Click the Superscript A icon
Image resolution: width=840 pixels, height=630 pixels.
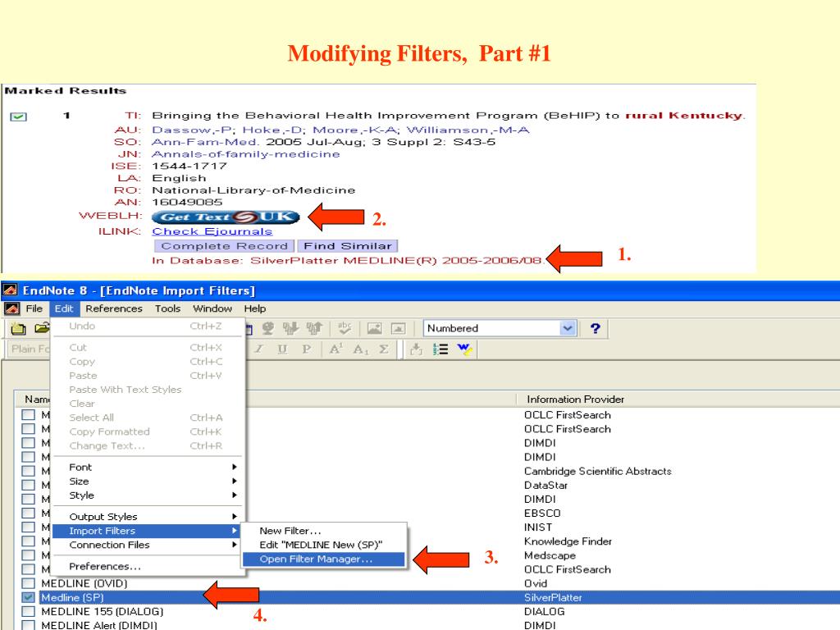[336, 349]
